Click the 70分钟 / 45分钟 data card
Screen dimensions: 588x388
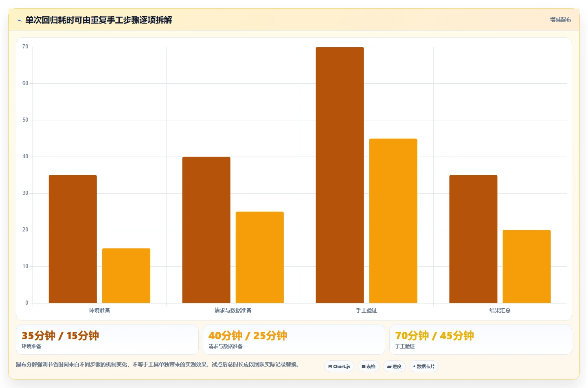coord(480,340)
